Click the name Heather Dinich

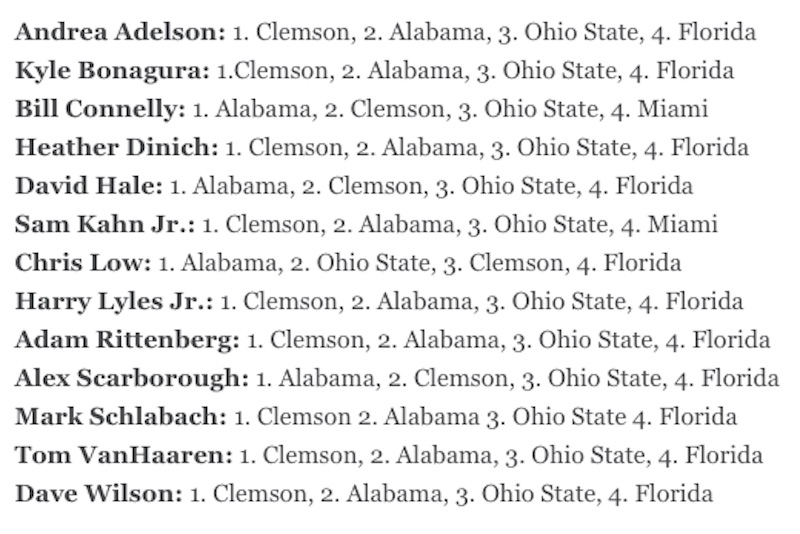click(x=116, y=147)
